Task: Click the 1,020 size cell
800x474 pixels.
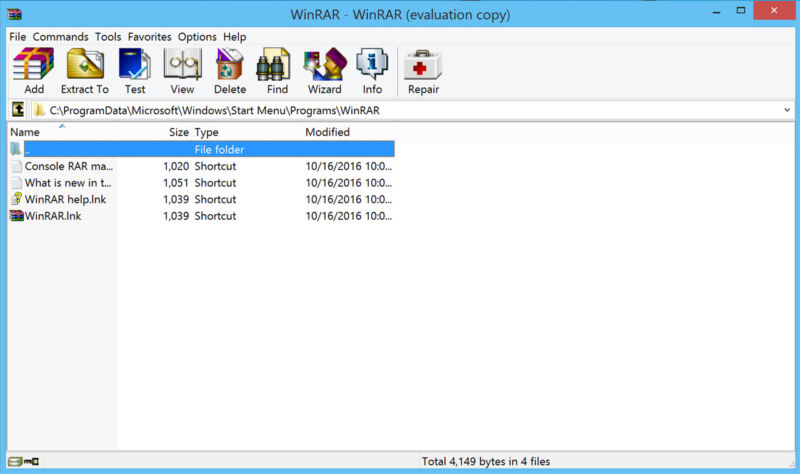Action: (x=176, y=166)
